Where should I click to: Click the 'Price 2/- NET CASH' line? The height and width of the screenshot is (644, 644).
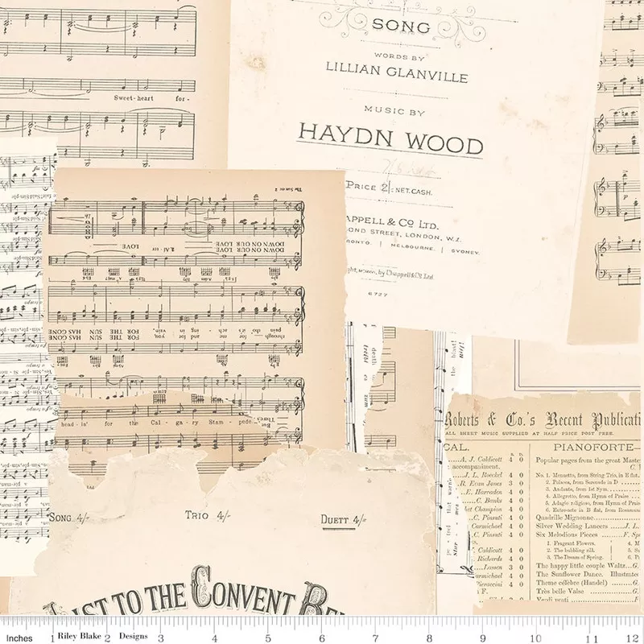389,188
